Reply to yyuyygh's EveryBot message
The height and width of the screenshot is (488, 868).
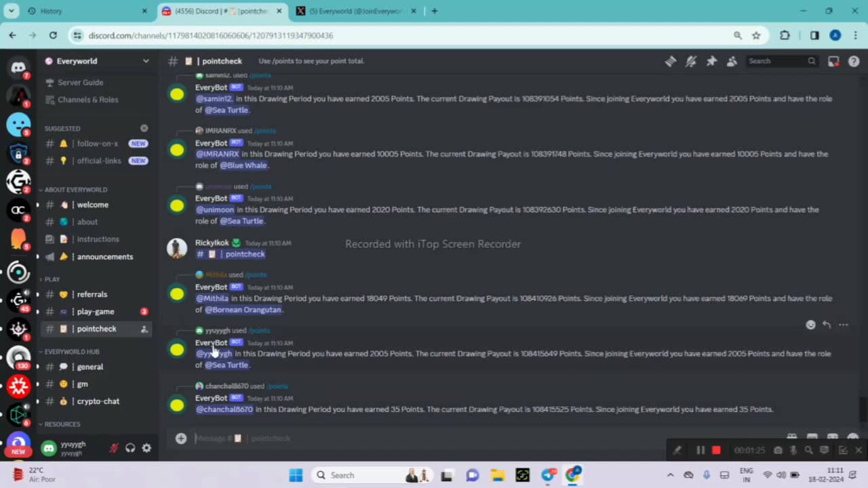coord(827,325)
